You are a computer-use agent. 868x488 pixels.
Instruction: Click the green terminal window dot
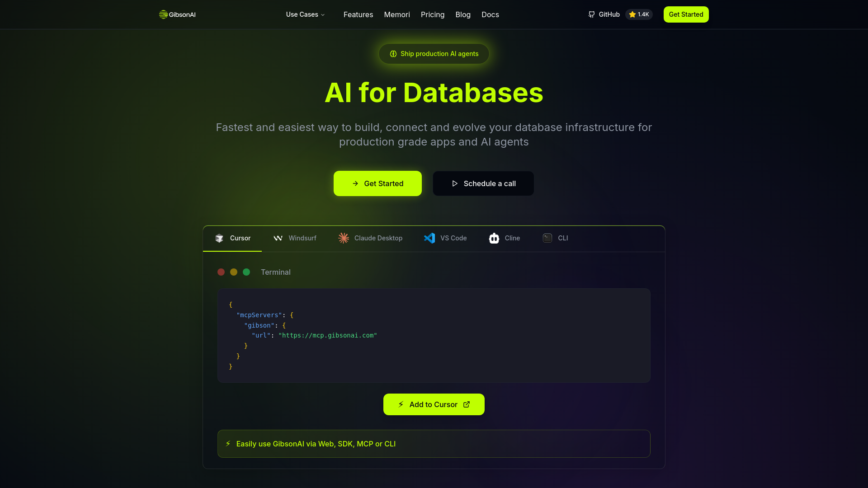(x=246, y=272)
